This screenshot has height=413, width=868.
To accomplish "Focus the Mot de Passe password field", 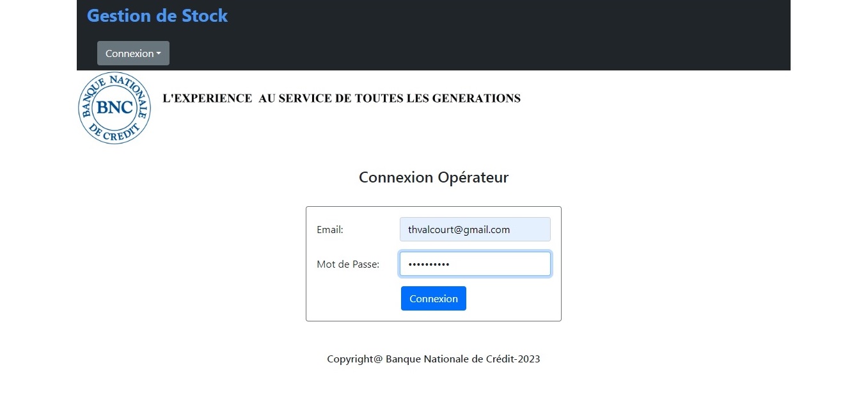I will (499, 264).
